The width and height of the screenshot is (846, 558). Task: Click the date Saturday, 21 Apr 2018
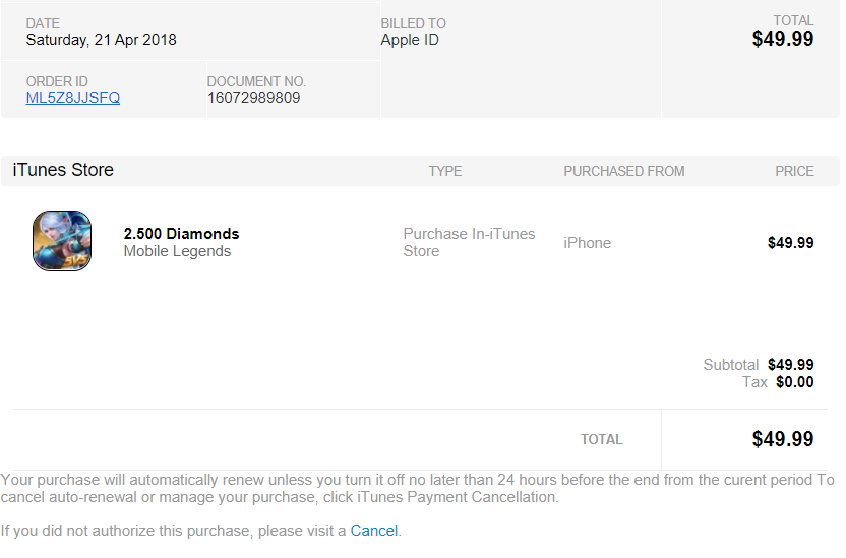[x=101, y=40]
